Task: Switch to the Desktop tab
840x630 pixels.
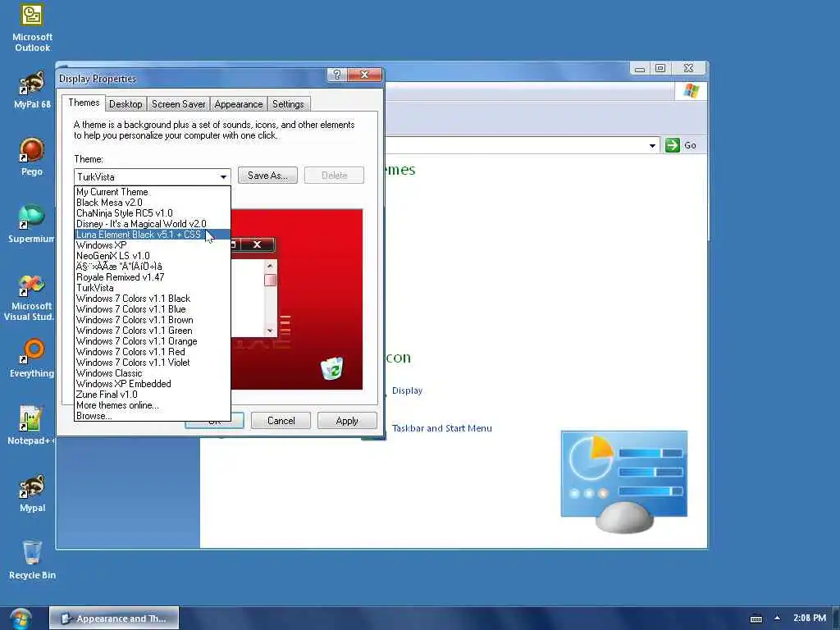Action: tap(126, 104)
